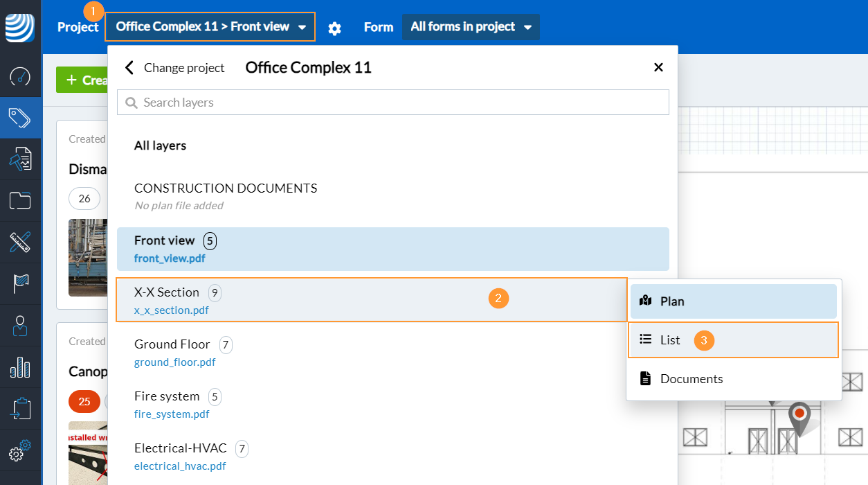Open the user profile sidebar icon

tap(20, 326)
